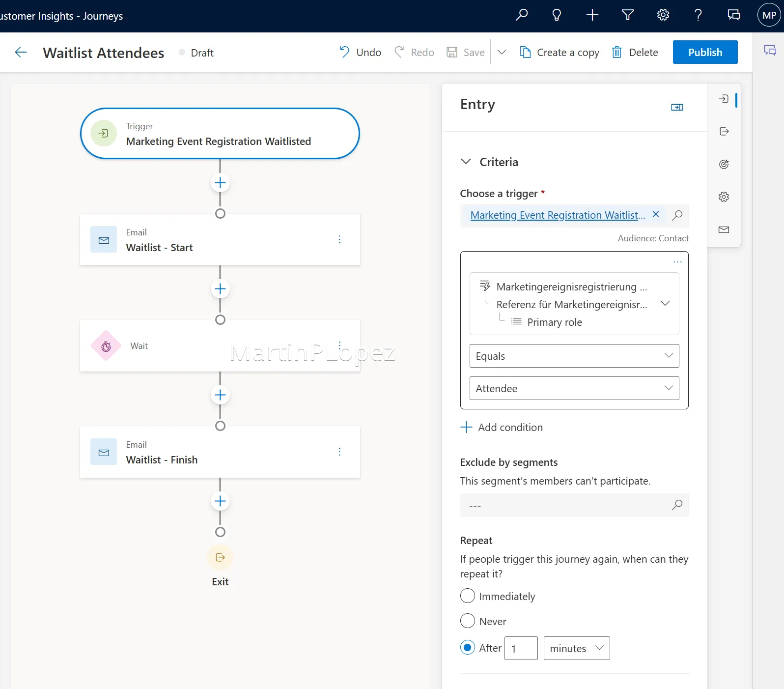
Task: Click Undo in the command bar
Action: (360, 52)
